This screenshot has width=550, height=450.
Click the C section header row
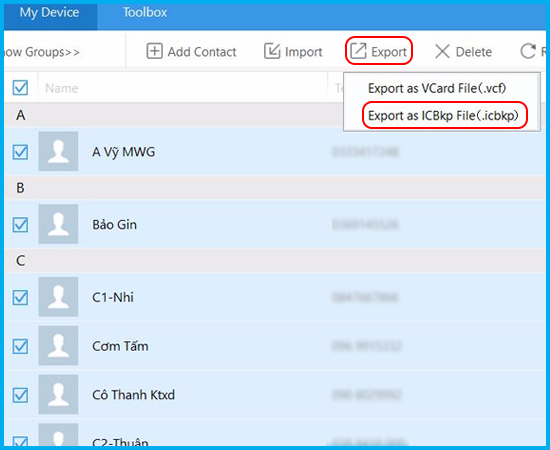pyautogui.click(x=275, y=261)
